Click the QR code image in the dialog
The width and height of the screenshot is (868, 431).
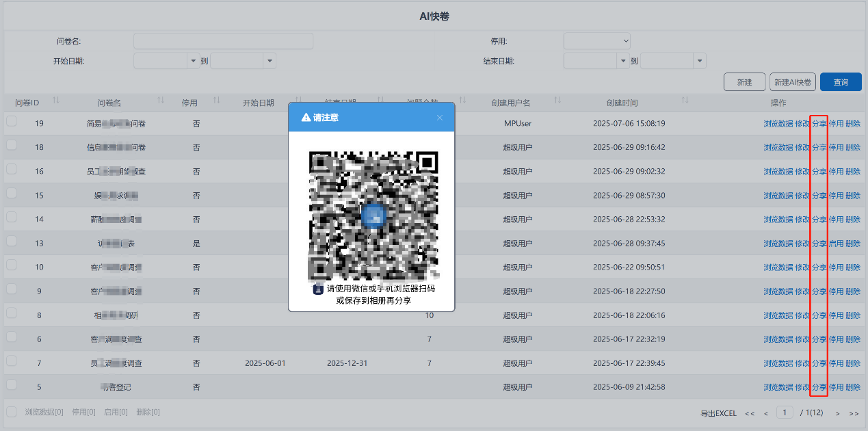point(373,215)
